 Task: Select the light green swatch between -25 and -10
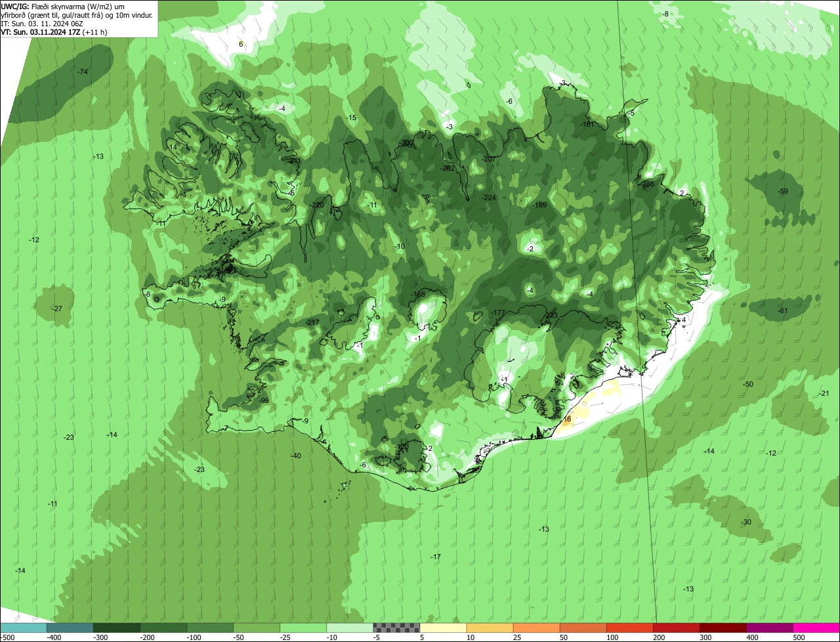(303, 628)
